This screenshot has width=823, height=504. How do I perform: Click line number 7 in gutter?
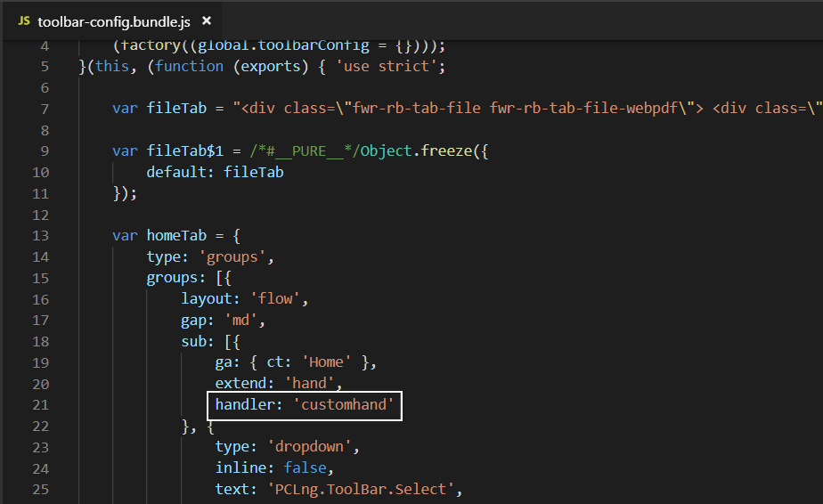pos(45,110)
